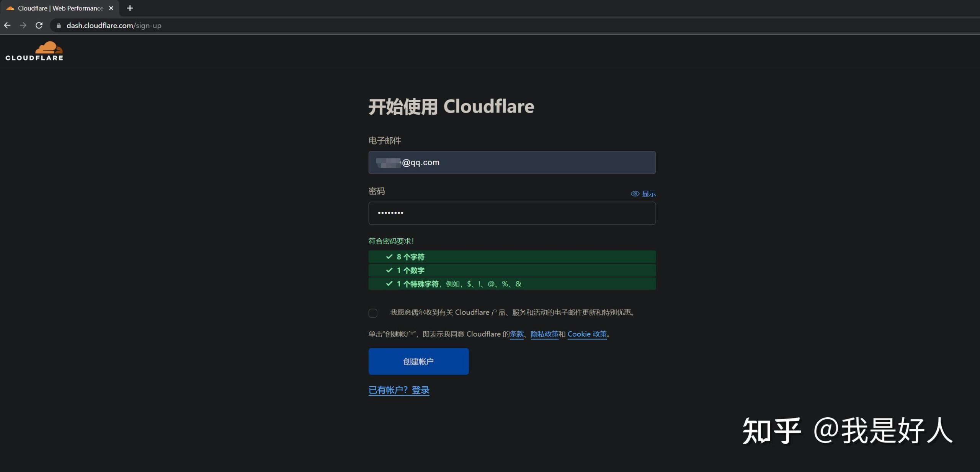Reload the page with refresh icon

pyautogui.click(x=39, y=25)
